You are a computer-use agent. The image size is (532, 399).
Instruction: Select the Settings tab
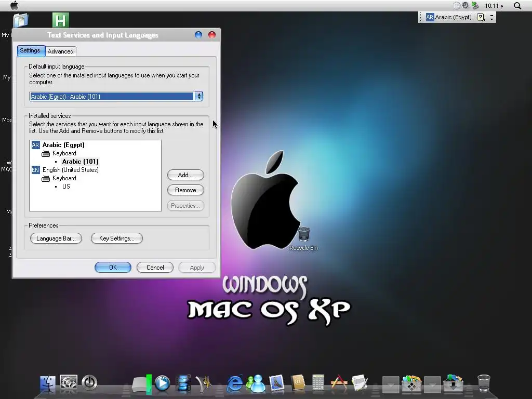[30, 50]
